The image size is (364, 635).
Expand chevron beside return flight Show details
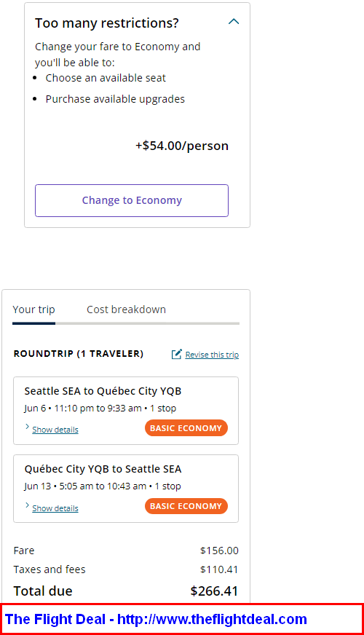click(x=27, y=505)
